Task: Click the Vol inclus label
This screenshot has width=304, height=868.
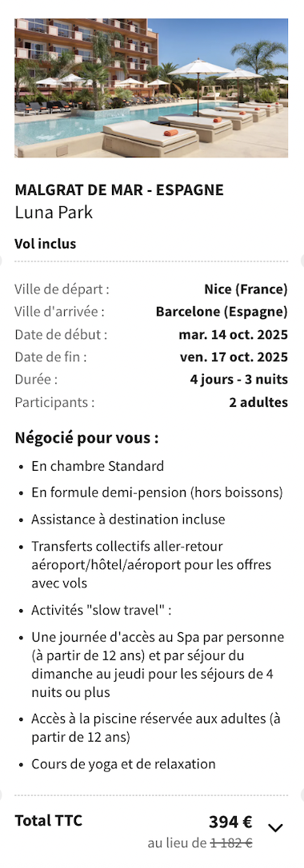Action: (46, 244)
